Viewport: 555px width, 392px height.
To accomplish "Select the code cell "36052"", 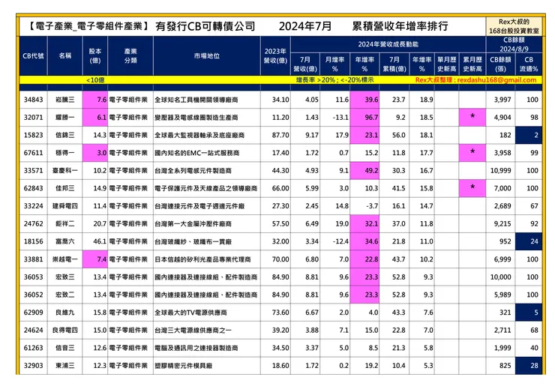I will tap(33, 295).
